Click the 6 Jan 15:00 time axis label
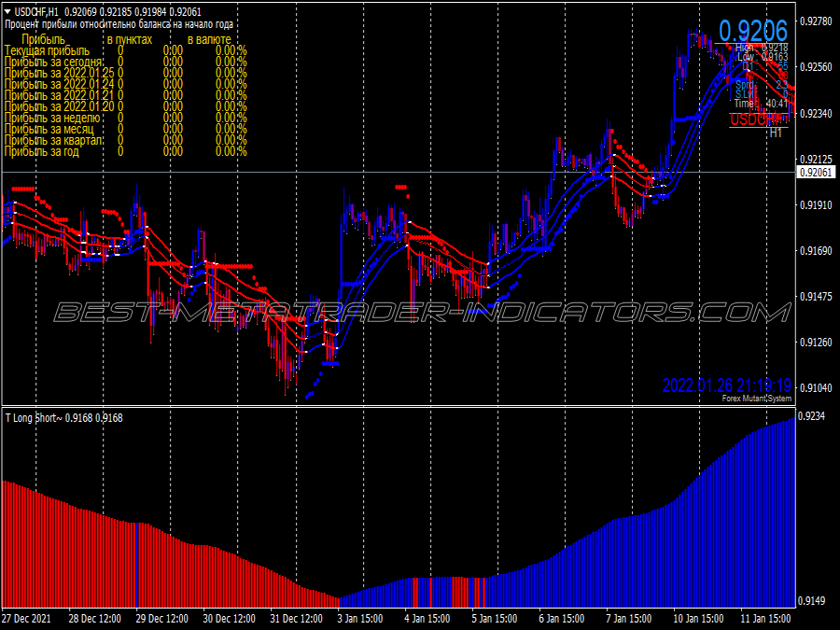This screenshot has height=630, width=840. click(562, 618)
